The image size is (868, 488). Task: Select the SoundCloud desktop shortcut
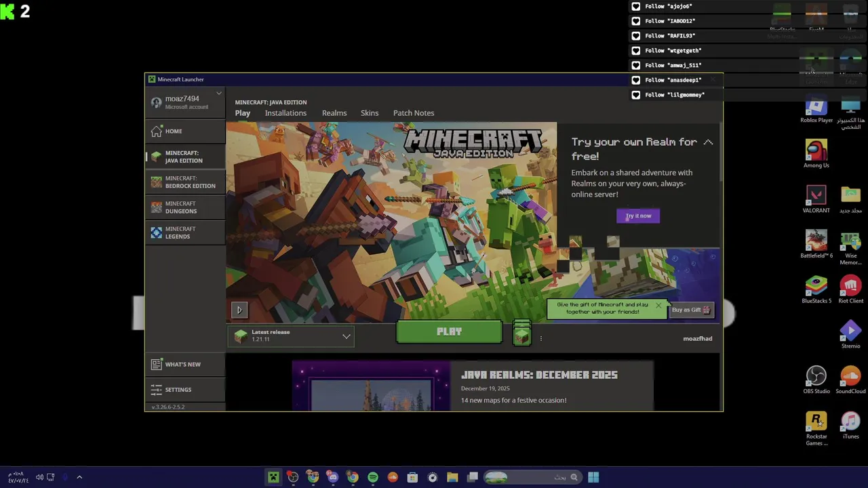point(850,380)
